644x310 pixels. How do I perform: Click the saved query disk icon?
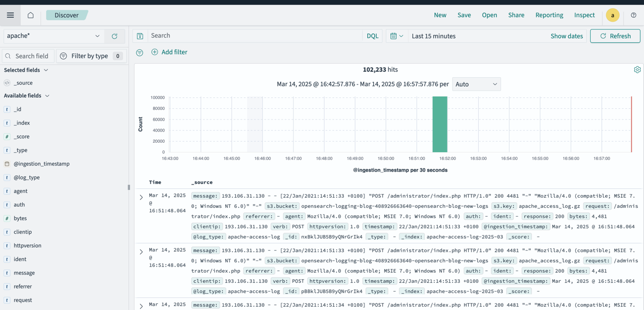click(140, 36)
